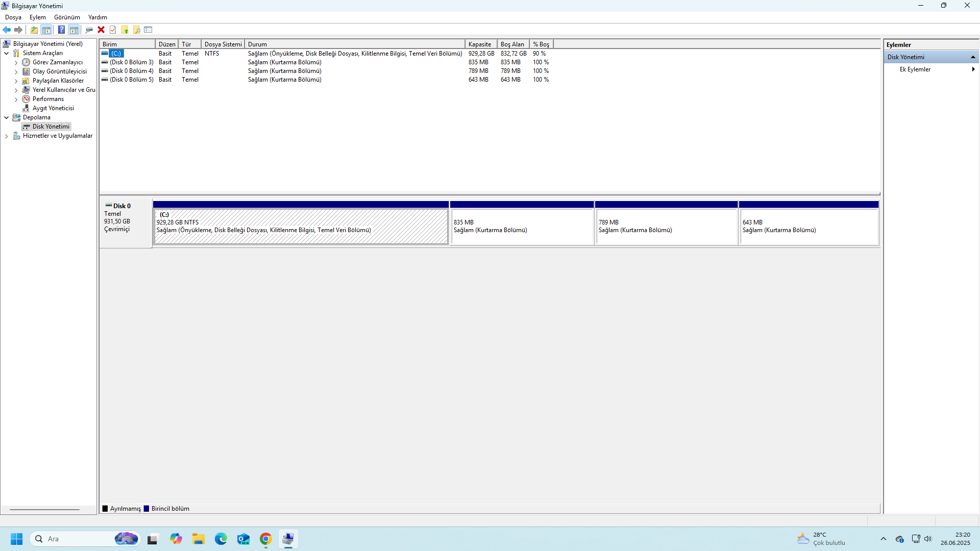
Task: Click the red X delete icon
Action: coord(101,30)
